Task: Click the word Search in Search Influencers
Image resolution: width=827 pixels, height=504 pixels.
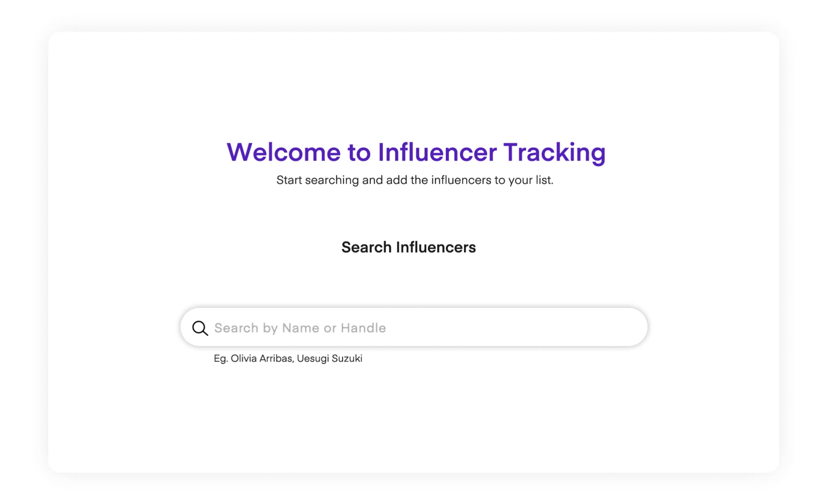Action: pos(367,247)
